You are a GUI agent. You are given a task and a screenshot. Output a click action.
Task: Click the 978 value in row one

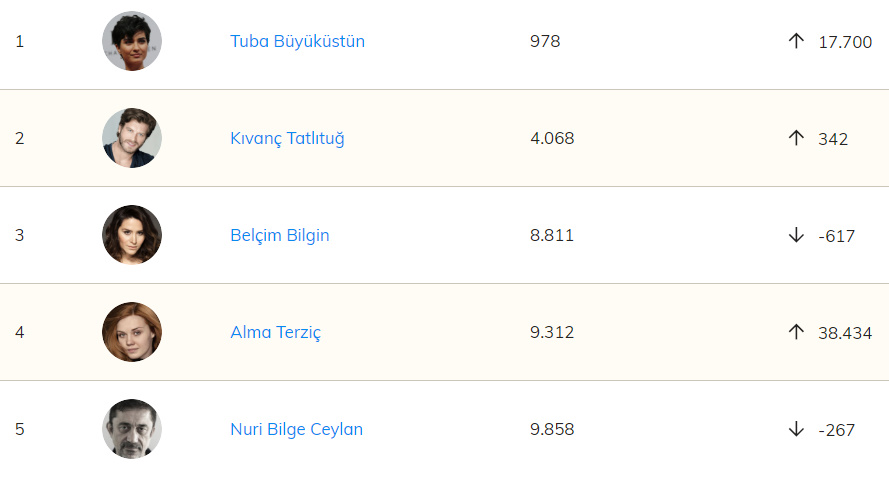click(x=545, y=41)
